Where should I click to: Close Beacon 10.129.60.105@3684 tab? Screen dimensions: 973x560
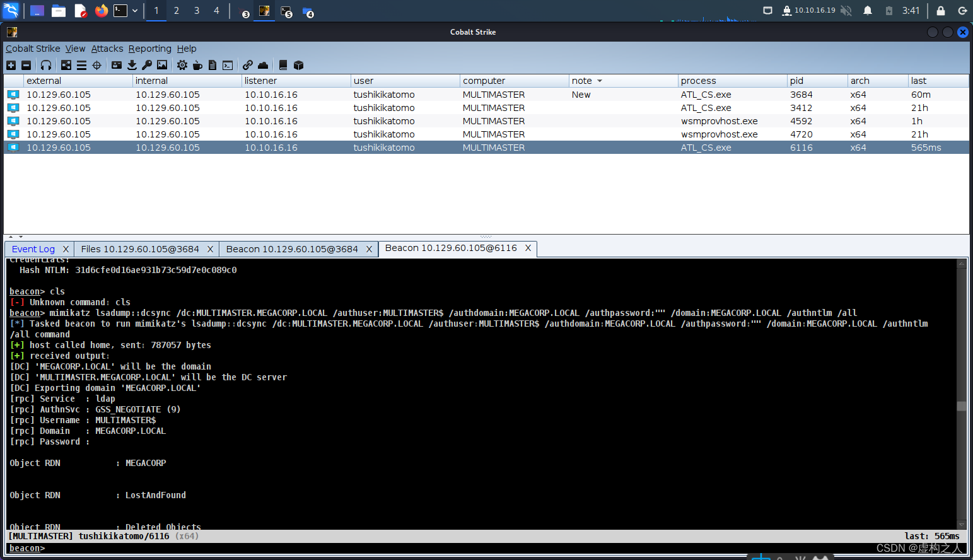370,249
